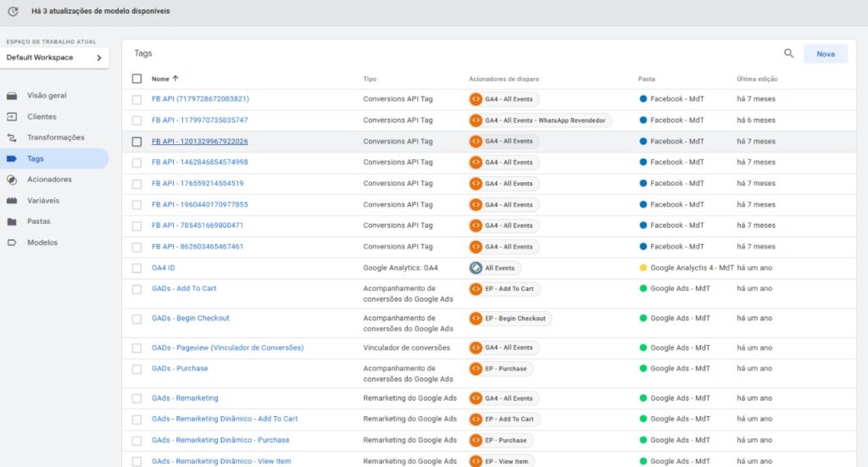Select checkbox for GADs - Purchase tag
The width and height of the screenshot is (868, 467).
pyautogui.click(x=137, y=369)
